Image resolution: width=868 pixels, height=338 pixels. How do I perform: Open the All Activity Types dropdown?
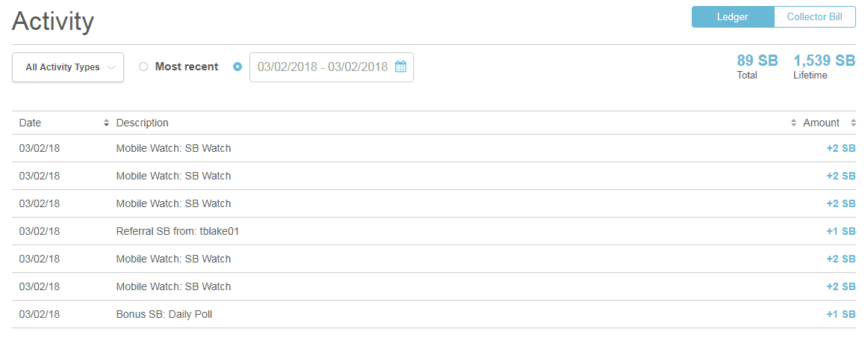click(68, 67)
